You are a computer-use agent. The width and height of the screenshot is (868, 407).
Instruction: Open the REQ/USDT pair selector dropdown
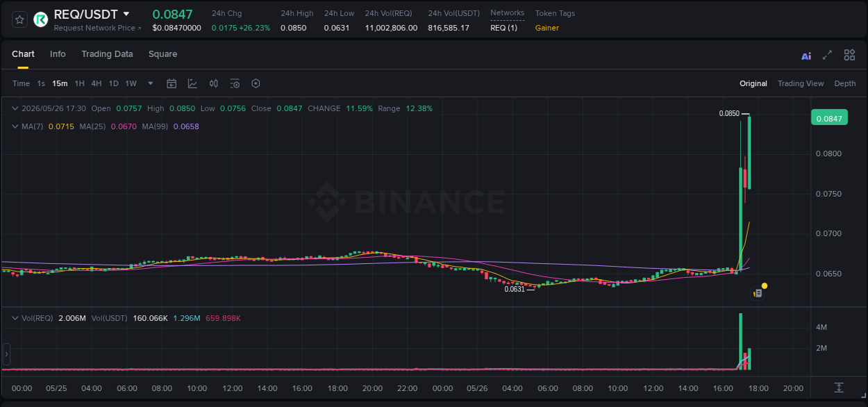pos(126,14)
